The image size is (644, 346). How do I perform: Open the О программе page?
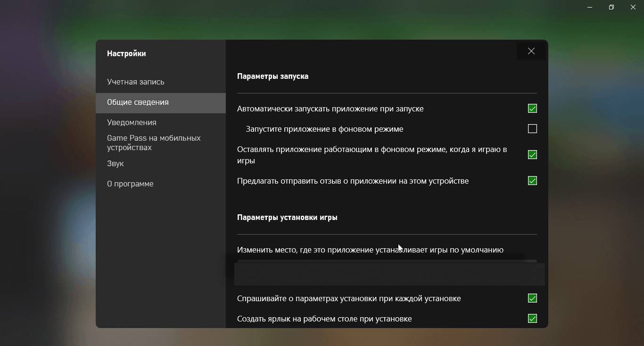[x=160, y=184]
